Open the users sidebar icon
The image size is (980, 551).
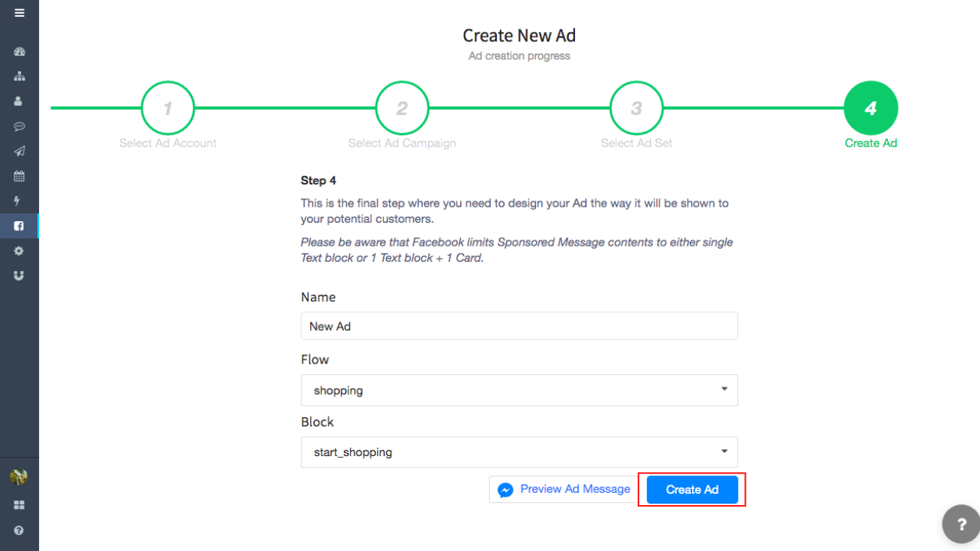[19, 101]
